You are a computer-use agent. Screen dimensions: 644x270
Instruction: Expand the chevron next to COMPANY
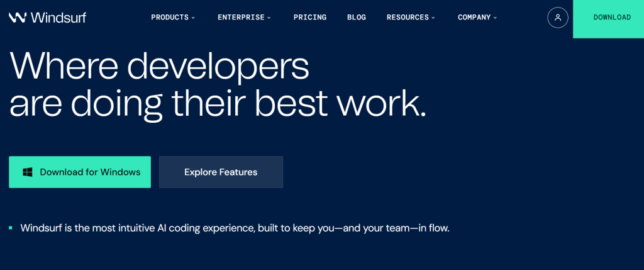point(495,18)
